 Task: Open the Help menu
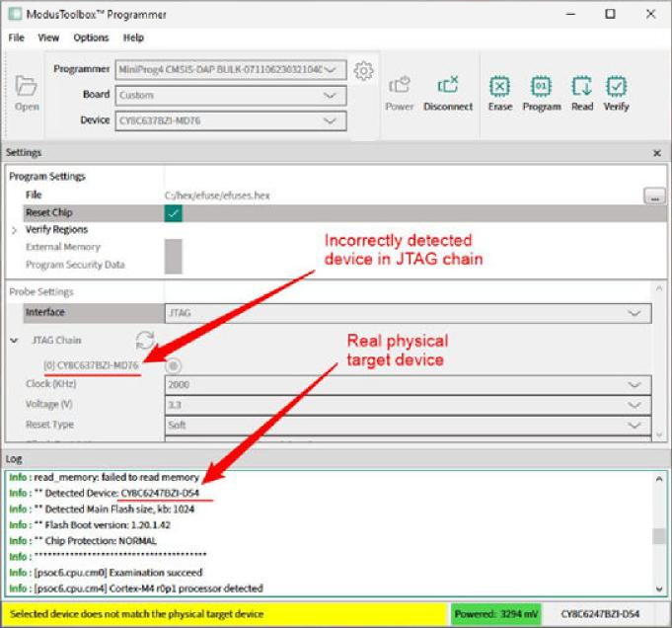tap(133, 38)
